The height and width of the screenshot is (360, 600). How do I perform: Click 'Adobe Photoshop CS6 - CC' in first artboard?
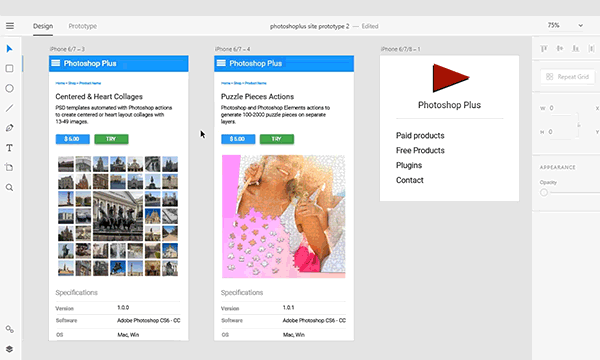tap(148, 321)
